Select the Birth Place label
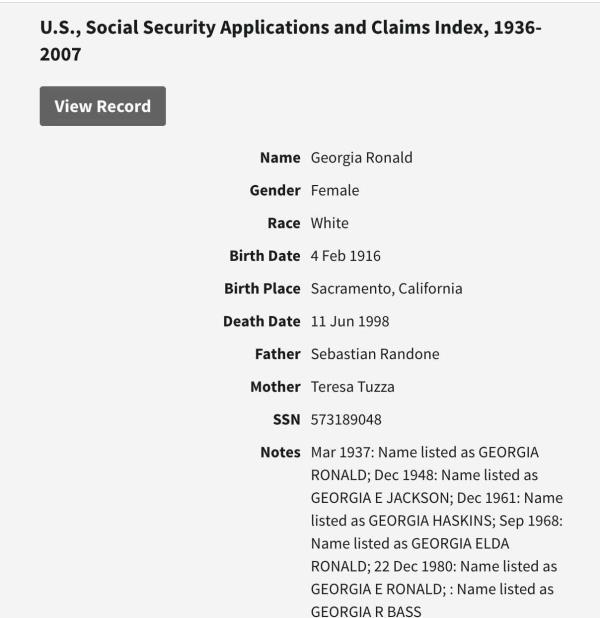This screenshot has width=600, height=618. tap(262, 288)
